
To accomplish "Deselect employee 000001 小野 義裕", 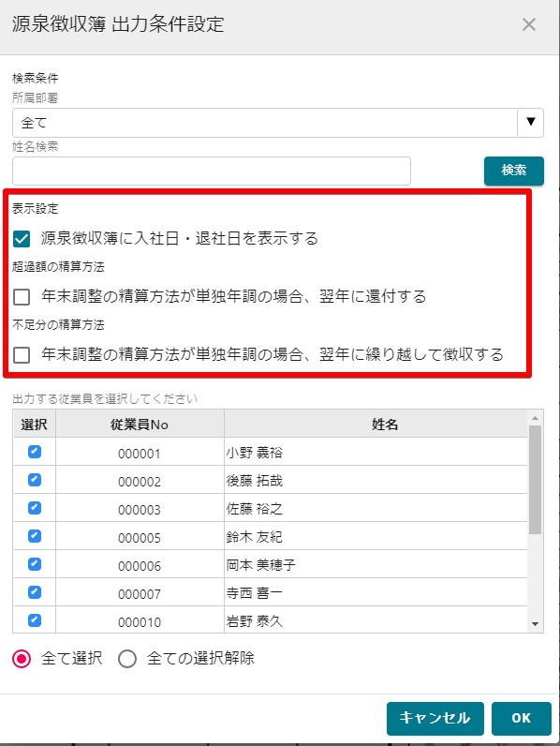I will [35, 452].
